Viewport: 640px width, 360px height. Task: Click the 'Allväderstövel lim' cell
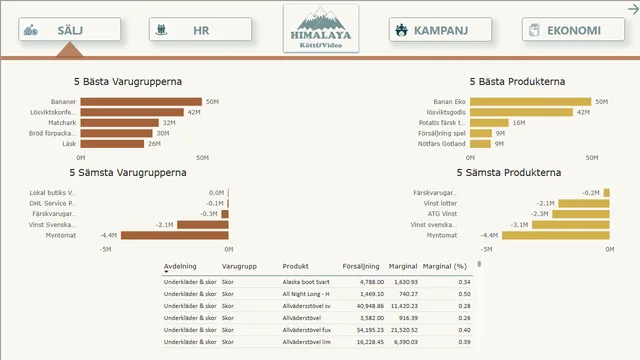pos(307,342)
